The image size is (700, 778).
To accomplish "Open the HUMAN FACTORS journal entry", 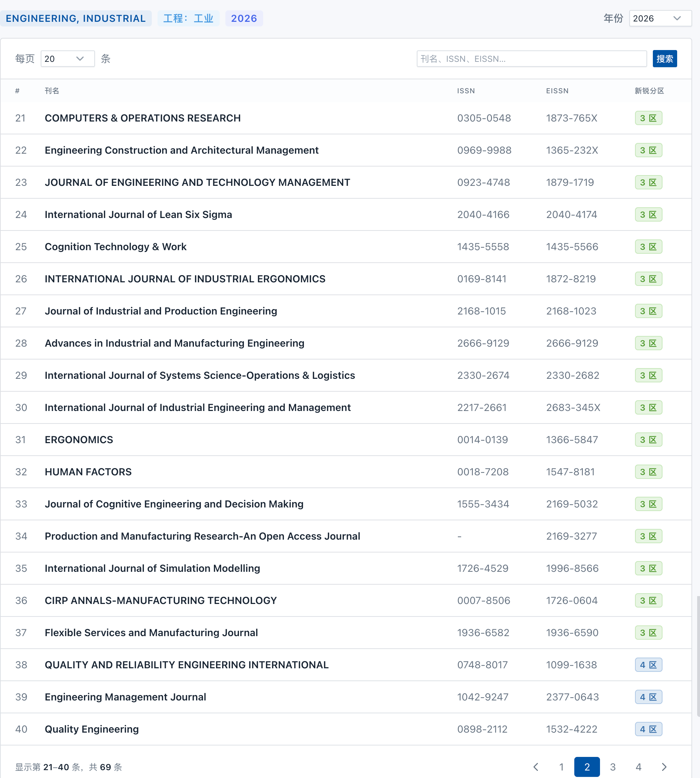I will pyautogui.click(x=88, y=472).
